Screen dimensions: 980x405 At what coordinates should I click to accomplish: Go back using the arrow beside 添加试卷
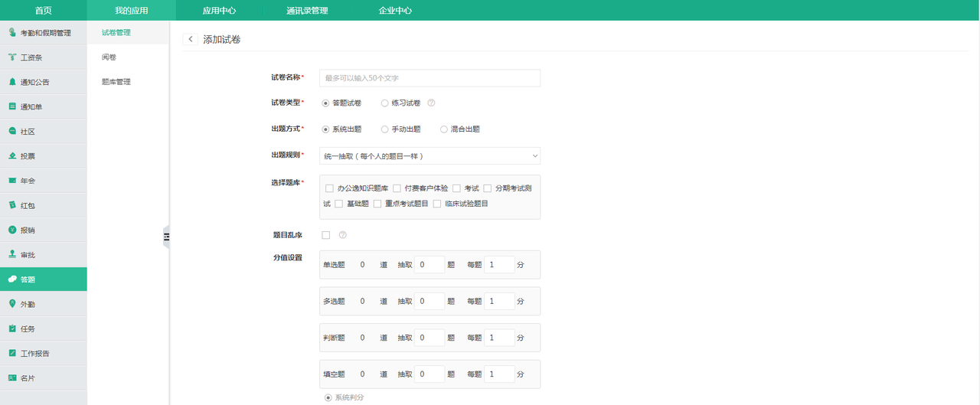point(190,39)
